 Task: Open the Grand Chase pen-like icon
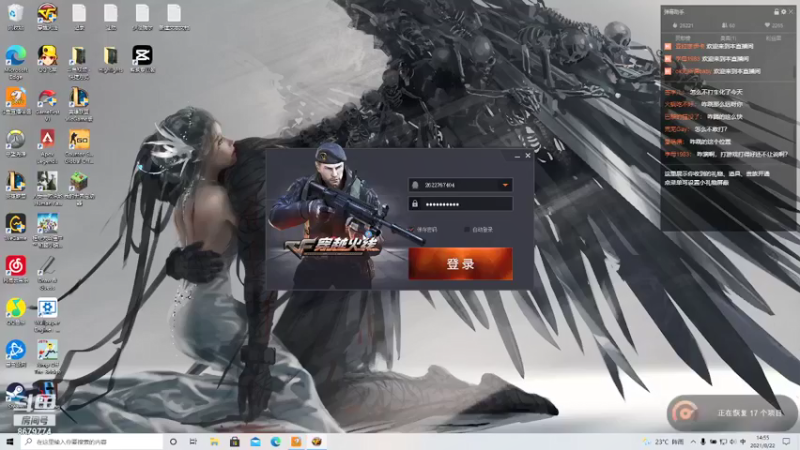pos(47,266)
